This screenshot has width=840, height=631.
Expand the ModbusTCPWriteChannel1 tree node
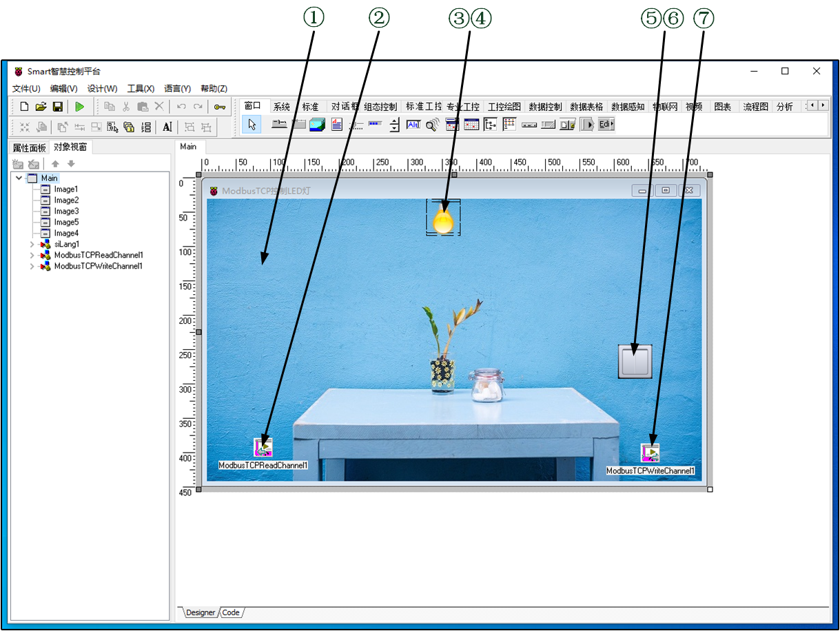(x=32, y=266)
